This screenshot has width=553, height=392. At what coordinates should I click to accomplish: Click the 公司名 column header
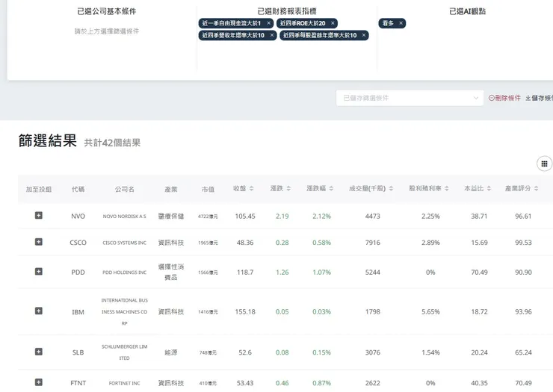125,190
